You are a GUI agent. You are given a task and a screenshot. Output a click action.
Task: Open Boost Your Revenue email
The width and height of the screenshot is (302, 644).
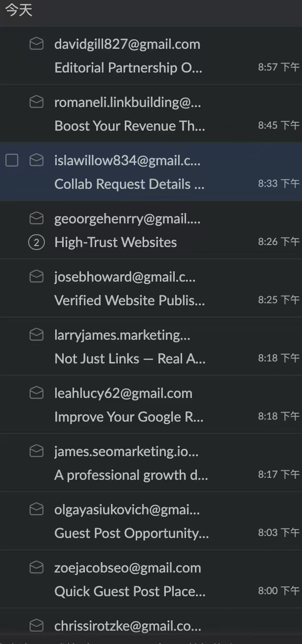click(151, 113)
